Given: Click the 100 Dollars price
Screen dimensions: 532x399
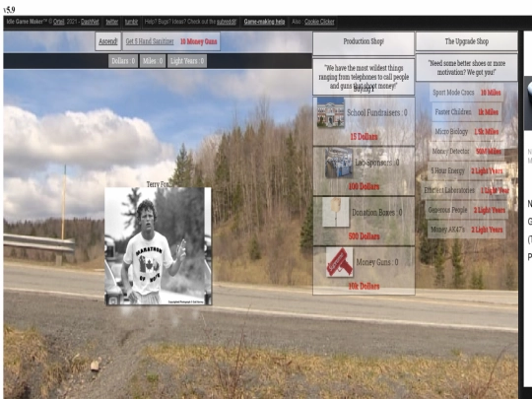Looking at the screenshot, I should tap(364, 186).
